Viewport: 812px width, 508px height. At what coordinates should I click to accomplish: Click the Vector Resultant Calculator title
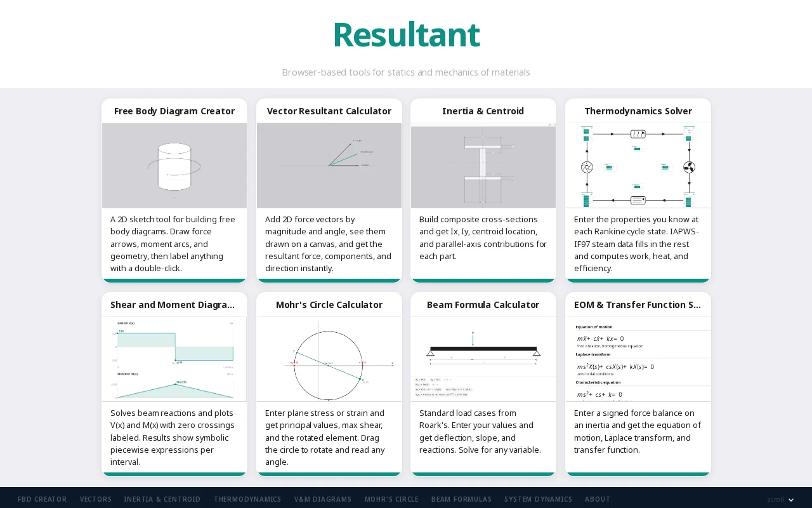(x=329, y=111)
